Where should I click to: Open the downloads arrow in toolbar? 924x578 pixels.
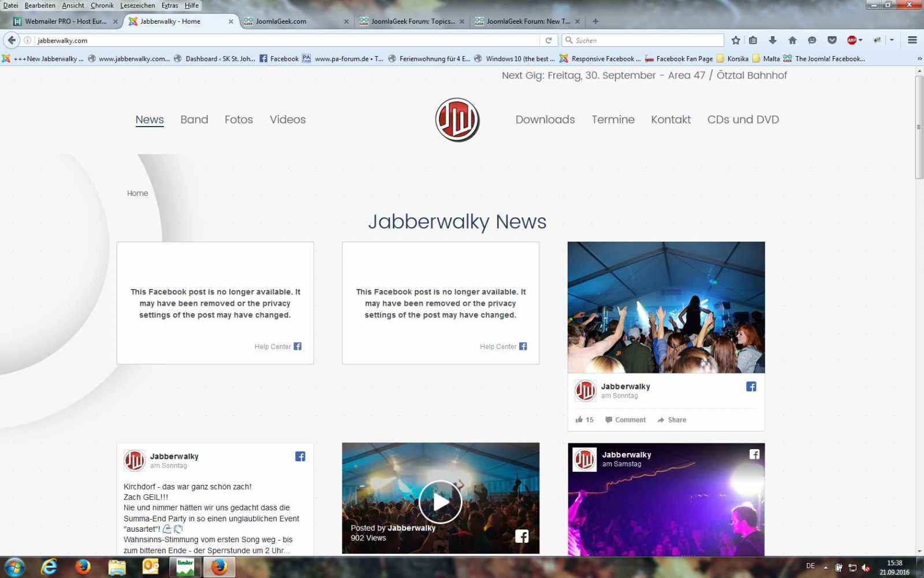coord(773,40)
